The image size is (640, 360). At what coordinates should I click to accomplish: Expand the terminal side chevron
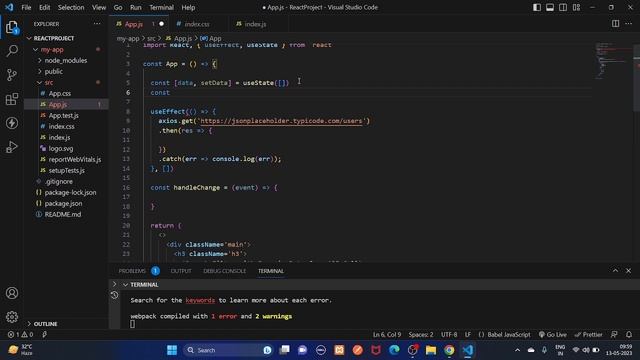click(114, 284)
